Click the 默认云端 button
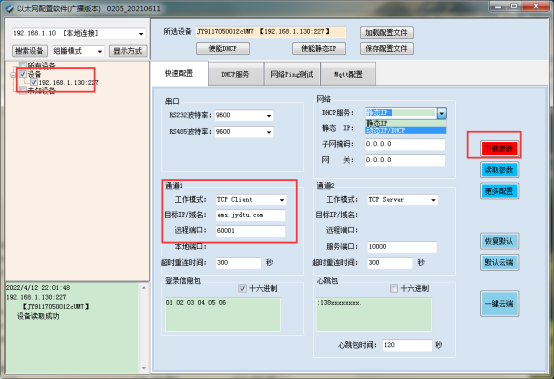The height and width of the screenshot is (379, 554). (499, 262)
